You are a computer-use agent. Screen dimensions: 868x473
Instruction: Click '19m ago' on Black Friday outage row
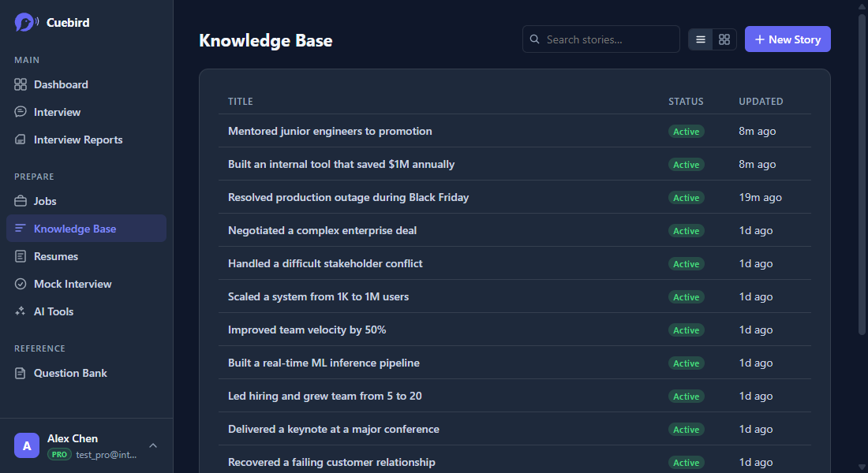[x=760, y=198]
